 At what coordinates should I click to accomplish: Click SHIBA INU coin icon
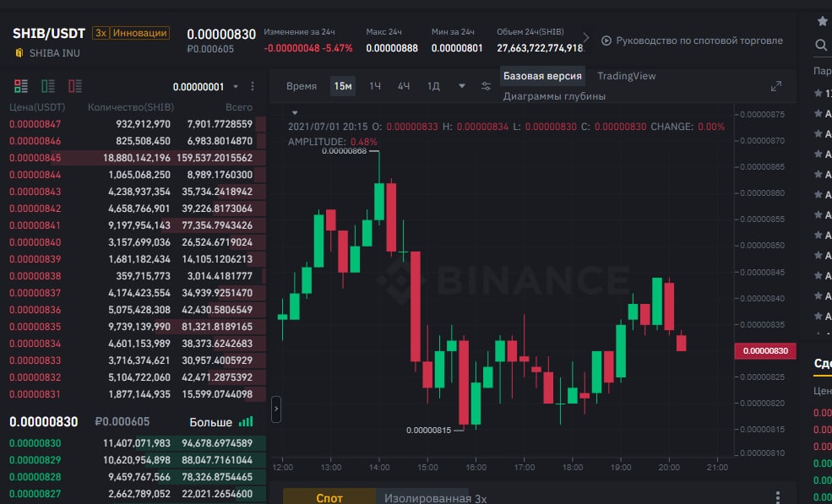pos(19,52)
